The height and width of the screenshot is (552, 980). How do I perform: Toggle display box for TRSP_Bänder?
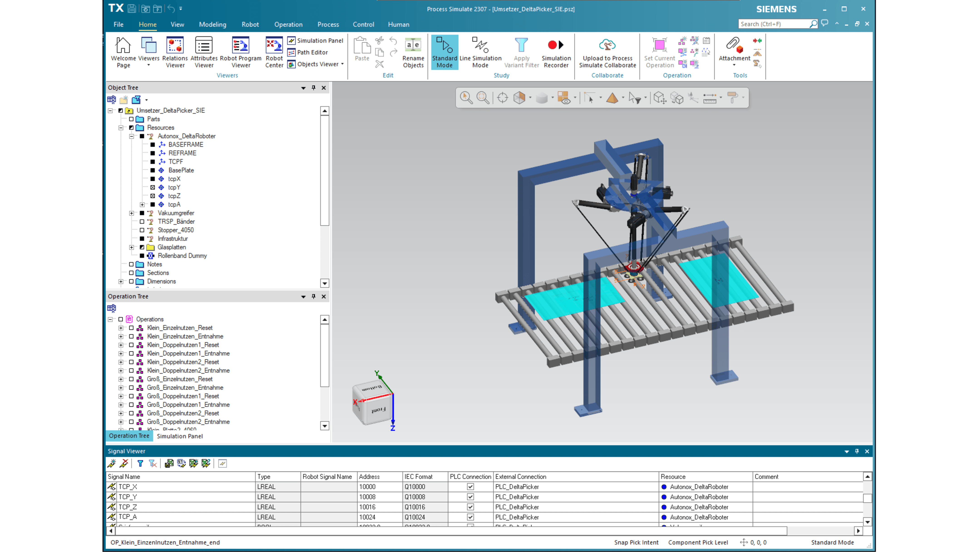coord(142,221)
